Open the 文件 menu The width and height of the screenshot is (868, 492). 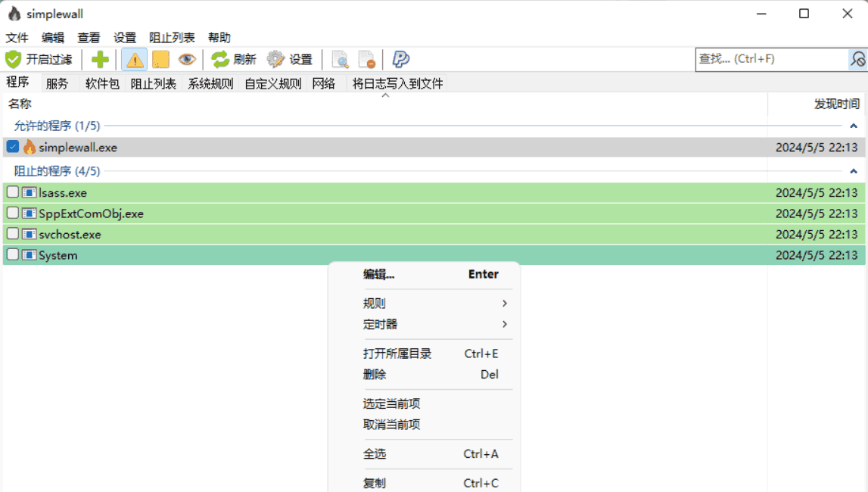[x=17, y=38]
